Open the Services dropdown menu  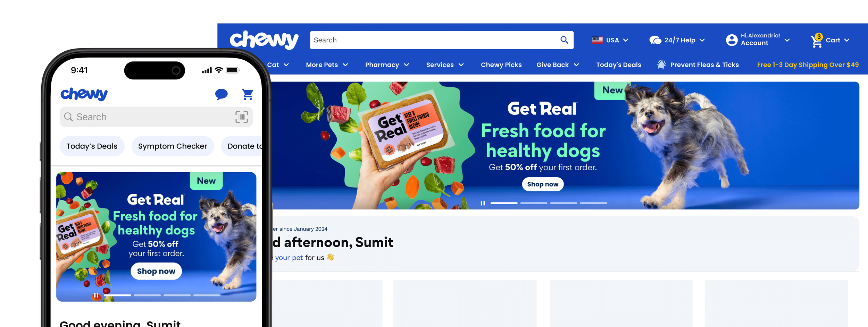(x=445, y=65)
